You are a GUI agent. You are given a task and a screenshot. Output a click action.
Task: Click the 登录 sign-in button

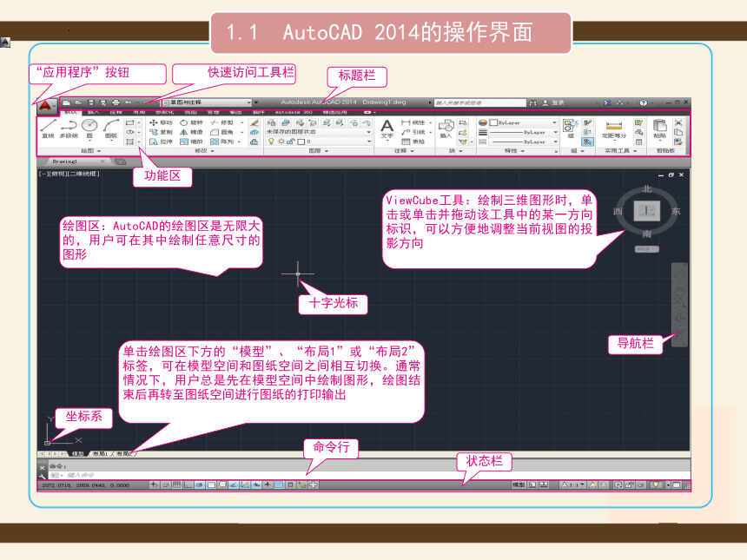(553, 102)
